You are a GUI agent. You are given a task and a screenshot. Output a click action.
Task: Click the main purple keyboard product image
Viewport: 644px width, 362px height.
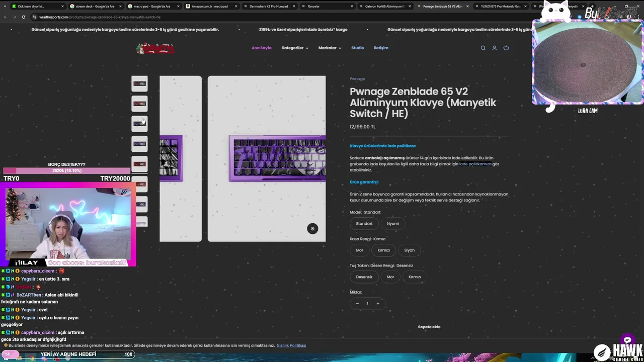[267, 159]
